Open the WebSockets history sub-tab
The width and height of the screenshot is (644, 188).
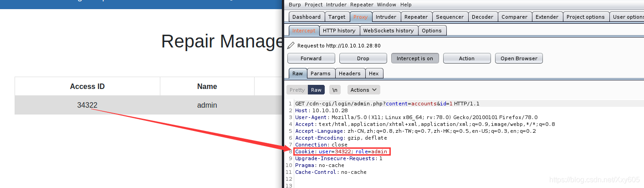pyautogui.click(x=388, y=31)
